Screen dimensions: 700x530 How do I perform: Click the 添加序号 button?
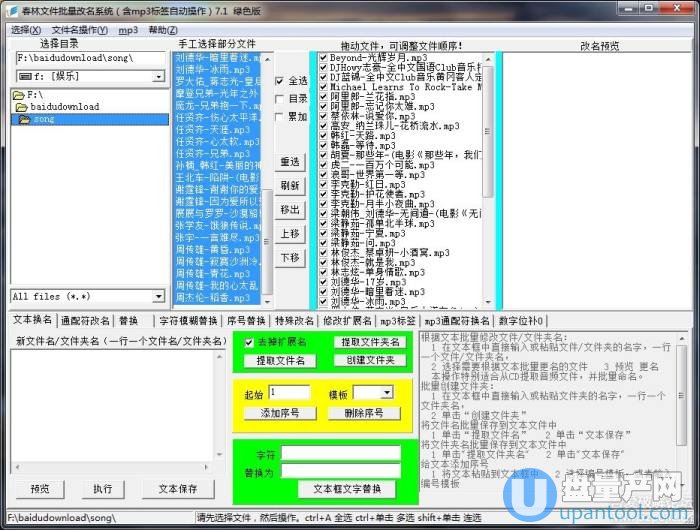pos(280,413)
